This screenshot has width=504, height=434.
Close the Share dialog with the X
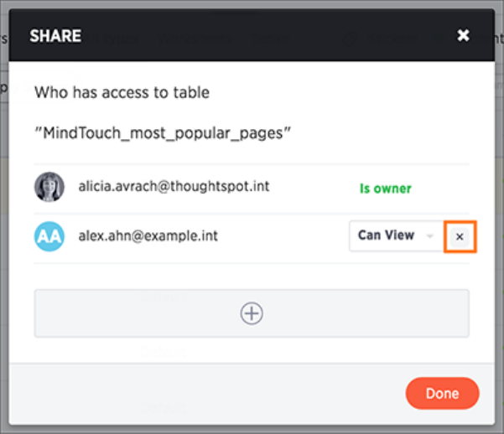point(463,35)
